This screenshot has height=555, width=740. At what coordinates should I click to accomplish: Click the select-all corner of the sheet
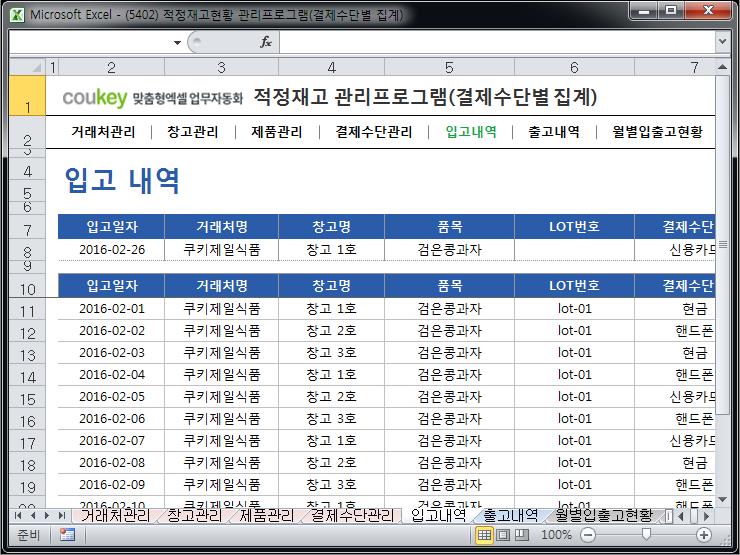coord(27,67)
